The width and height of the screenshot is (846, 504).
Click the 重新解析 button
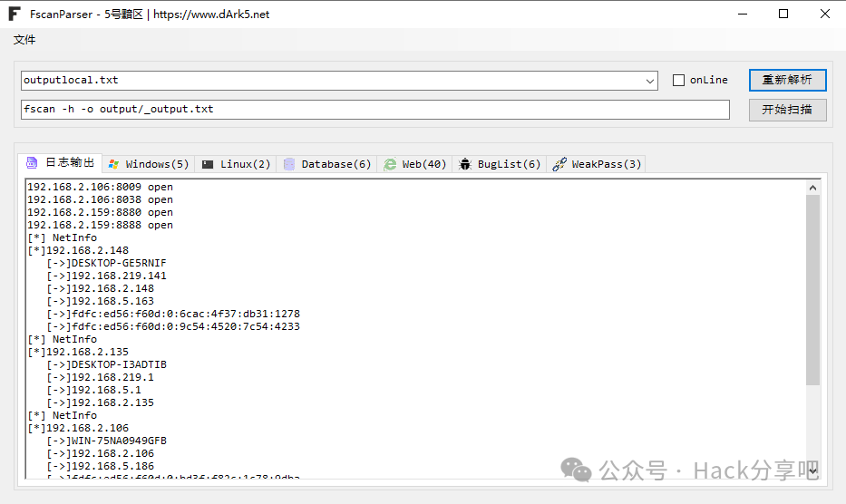click(787, 81)
